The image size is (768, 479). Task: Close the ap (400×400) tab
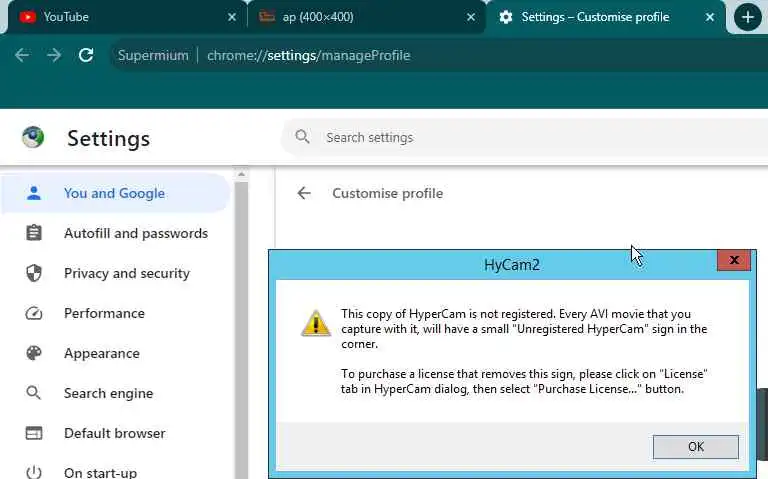point(471,17)
